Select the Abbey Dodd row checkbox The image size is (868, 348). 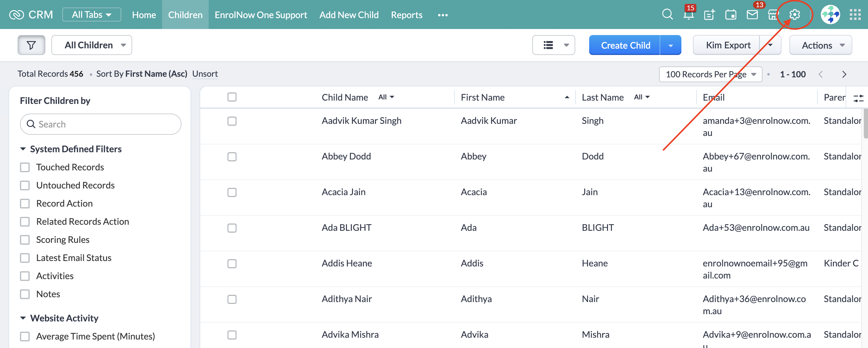232,157
